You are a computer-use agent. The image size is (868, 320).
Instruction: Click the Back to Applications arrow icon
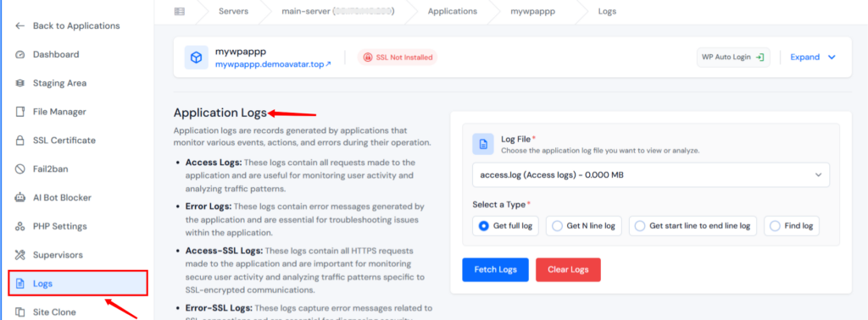coord(20,26)
